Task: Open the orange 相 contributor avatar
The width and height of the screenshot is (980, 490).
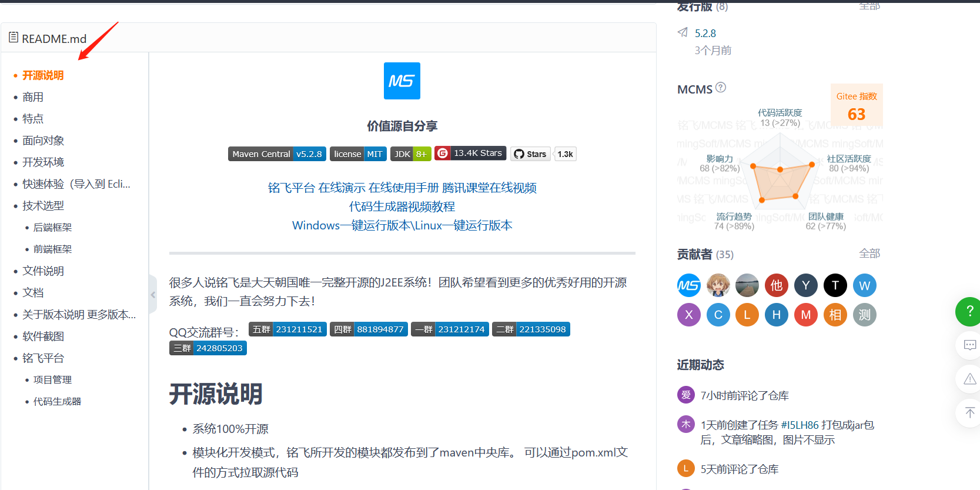Action: (835, 315)
